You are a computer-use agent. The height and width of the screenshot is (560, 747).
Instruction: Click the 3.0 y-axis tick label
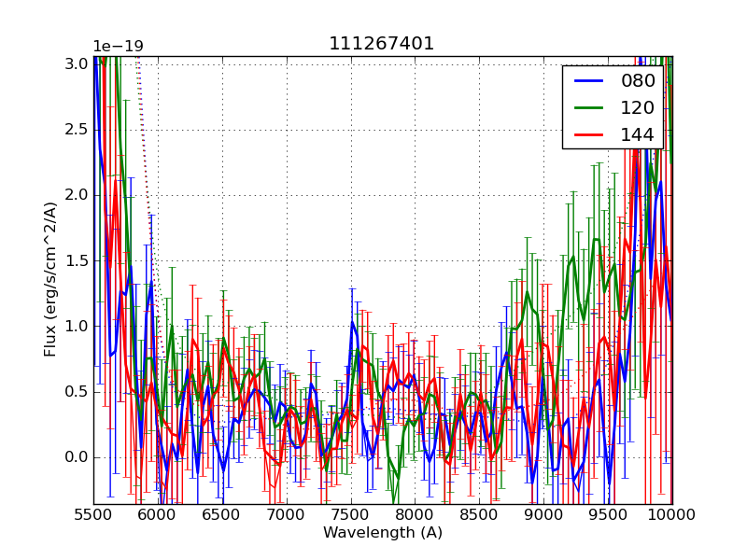pyautogui.click(x=77, y=63)
